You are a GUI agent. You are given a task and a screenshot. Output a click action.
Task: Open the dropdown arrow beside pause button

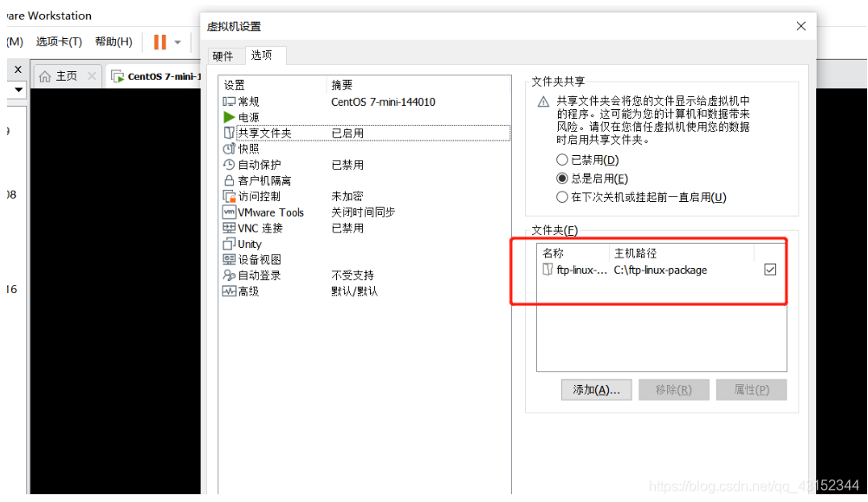coord(178,42)
